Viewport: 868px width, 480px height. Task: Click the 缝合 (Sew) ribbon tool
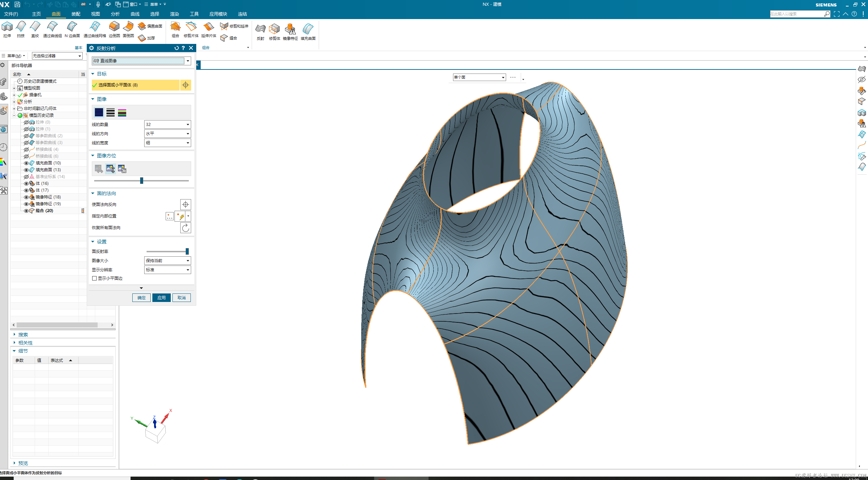point(229,38)
